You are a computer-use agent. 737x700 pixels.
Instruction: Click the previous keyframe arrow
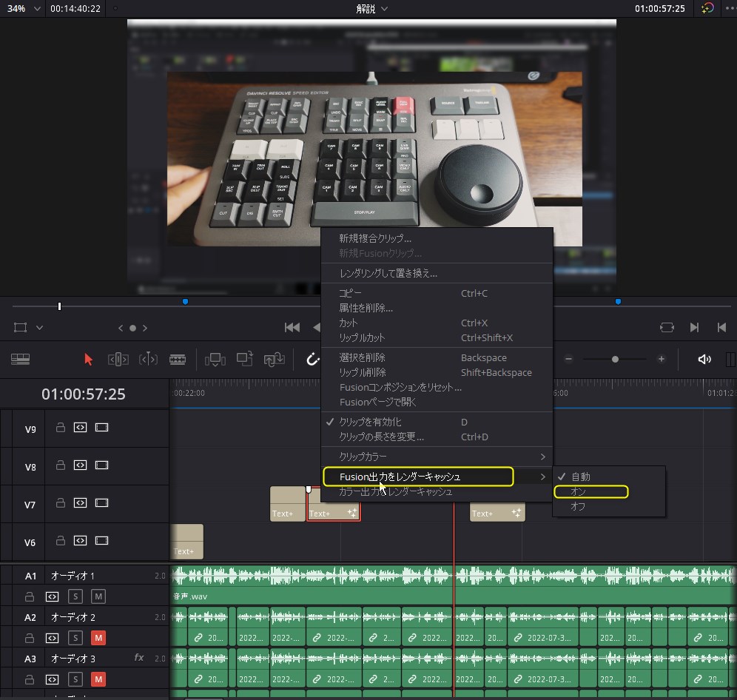click(121, 328)
